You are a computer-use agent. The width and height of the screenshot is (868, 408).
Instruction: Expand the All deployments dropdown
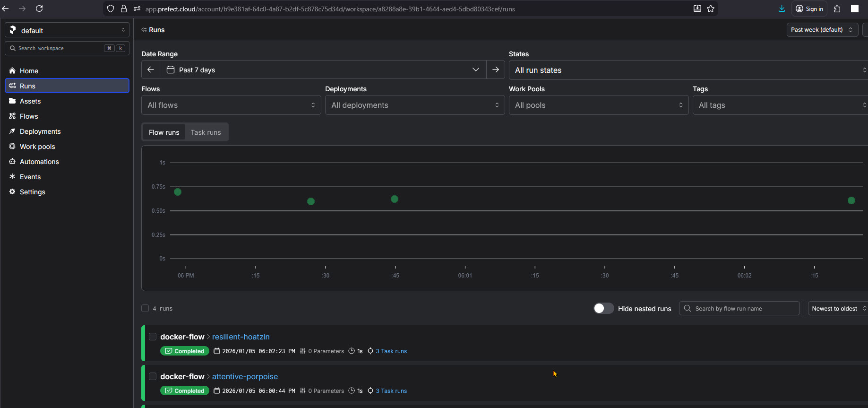[415, 105]
